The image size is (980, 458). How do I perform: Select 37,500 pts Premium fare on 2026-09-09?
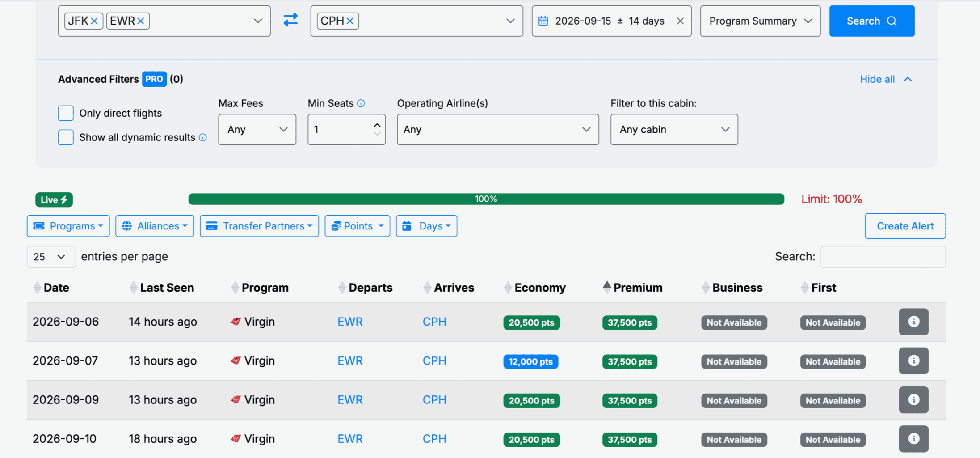(630, 401)
